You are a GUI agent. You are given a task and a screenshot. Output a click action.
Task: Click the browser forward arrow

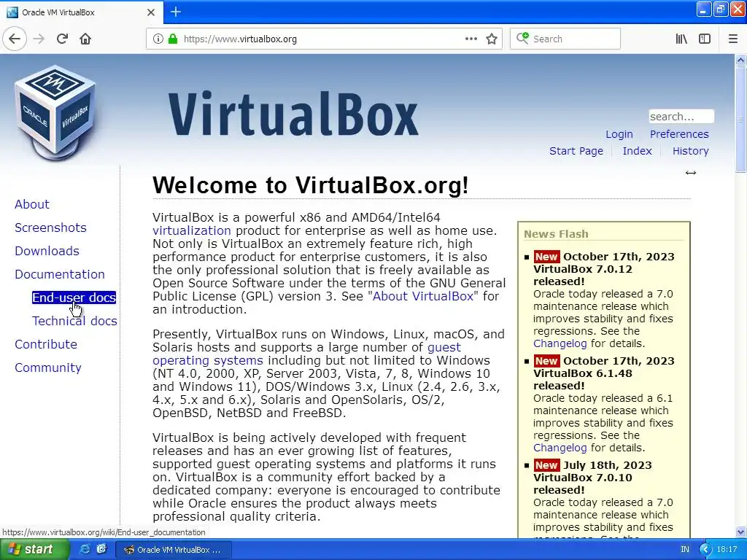point(39,39)
